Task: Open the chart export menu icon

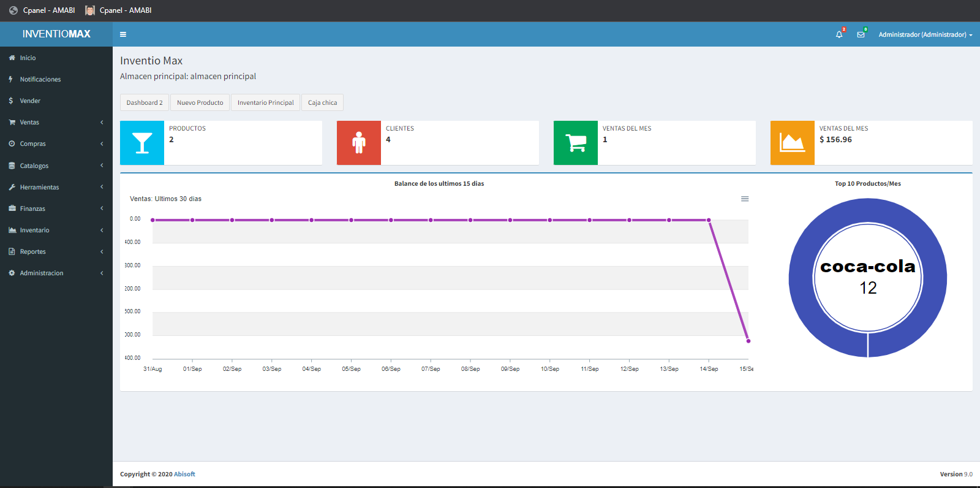Action: pos(745,199)
